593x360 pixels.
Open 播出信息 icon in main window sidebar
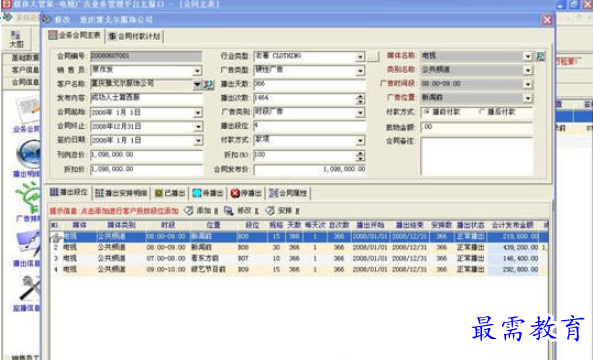point(28,243)
